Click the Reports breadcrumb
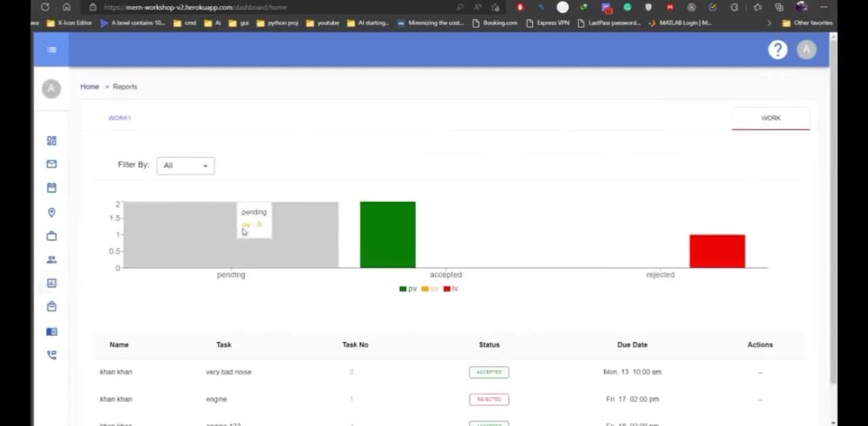Screen dimensions: 868x426 tap(125, 87)
